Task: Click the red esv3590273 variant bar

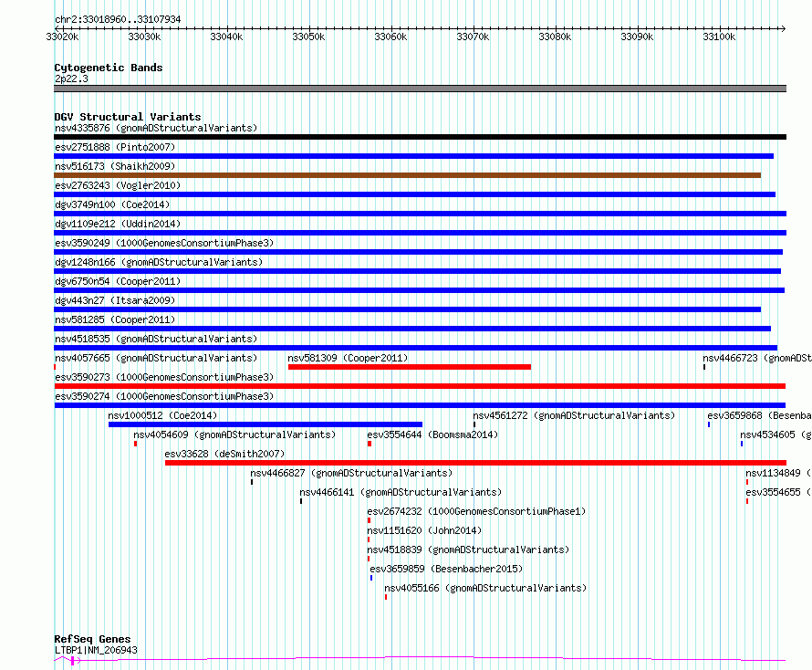Action: pyautogui.click(x=420, y=386)
